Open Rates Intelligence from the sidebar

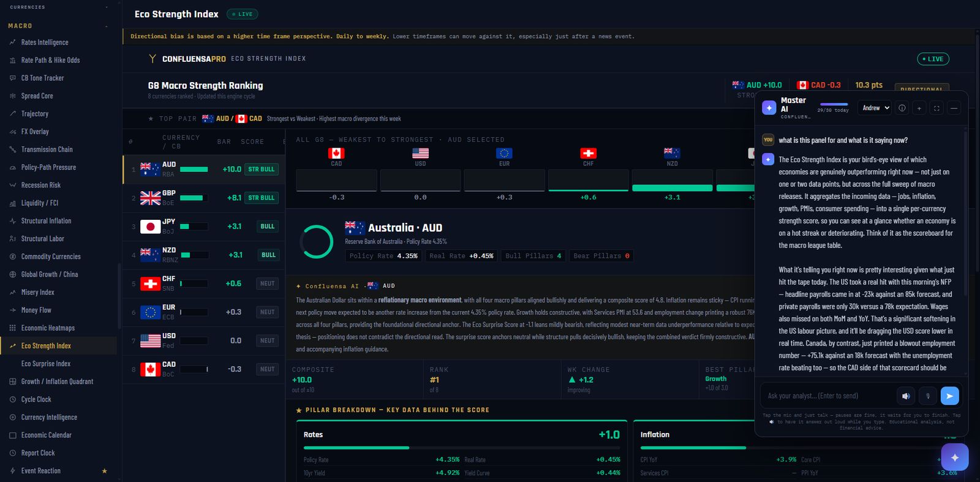58,42
